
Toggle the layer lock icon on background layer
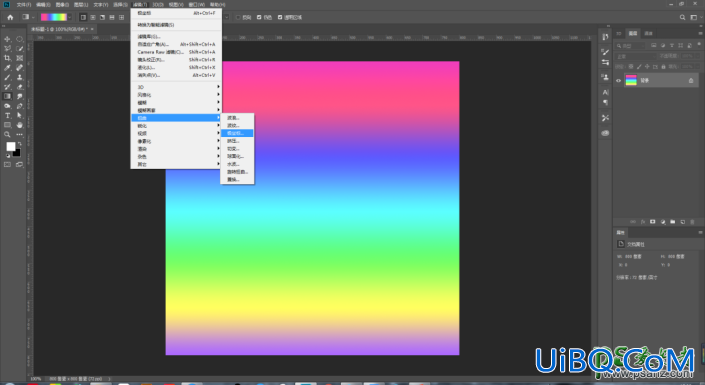[x=691, y=81]
